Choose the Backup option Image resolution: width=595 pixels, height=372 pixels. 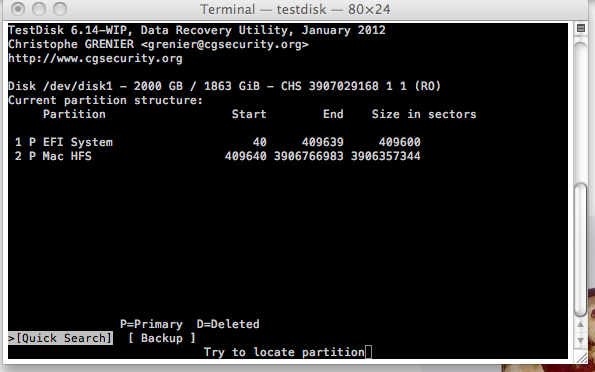(162, 338)
